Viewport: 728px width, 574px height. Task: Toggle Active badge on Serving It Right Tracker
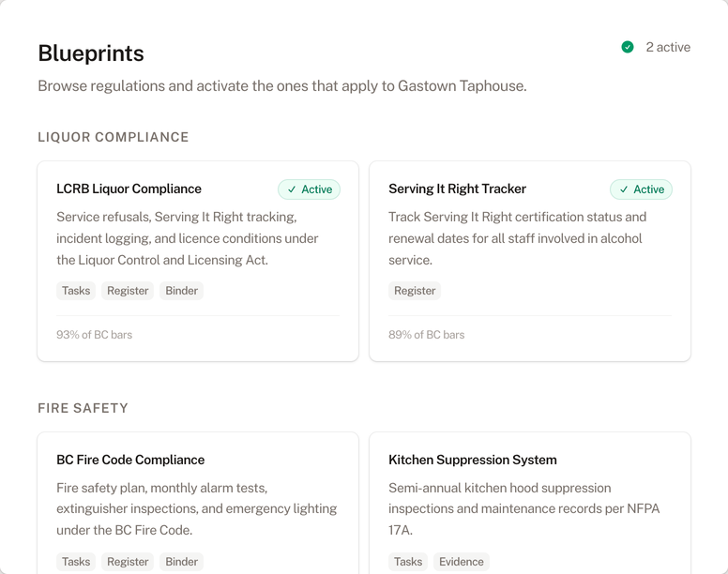[641, 189]
